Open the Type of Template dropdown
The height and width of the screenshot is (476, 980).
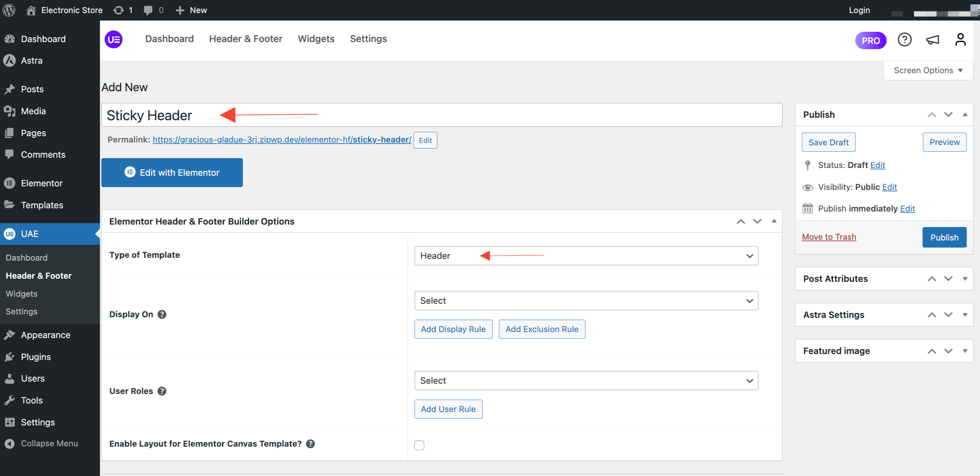click(586, 256)
